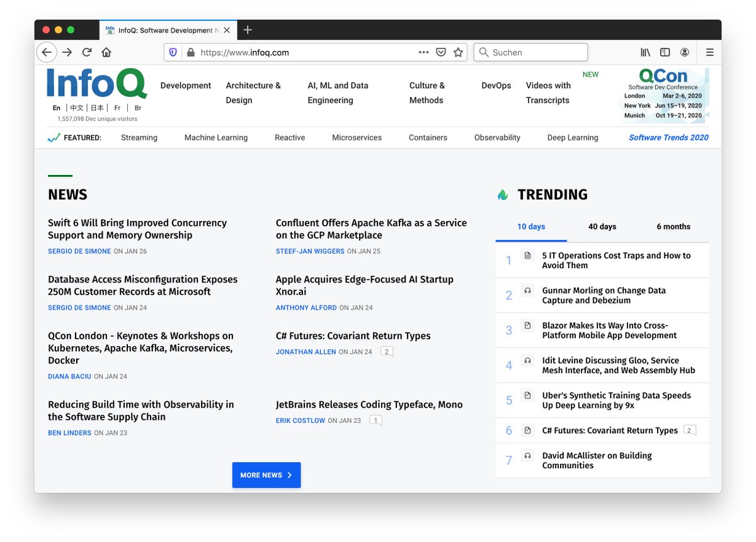The height and width of the screenshot is (542, 756).
Task: Switch site language to 中文
Action: pos(77,108)
